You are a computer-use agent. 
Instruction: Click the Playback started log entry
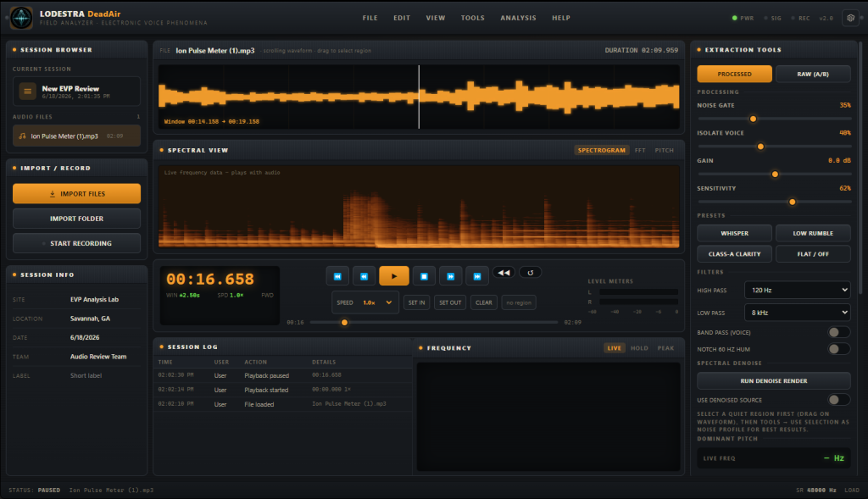point(283,390)
